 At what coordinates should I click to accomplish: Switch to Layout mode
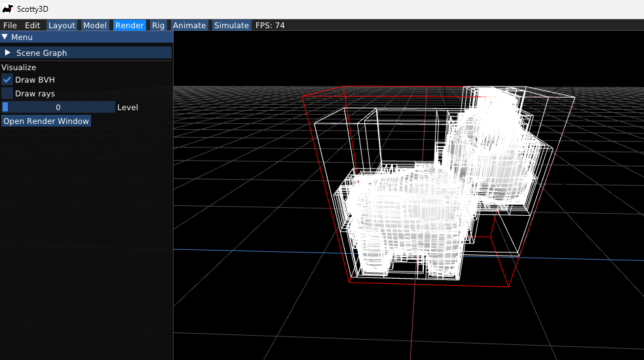62,26
